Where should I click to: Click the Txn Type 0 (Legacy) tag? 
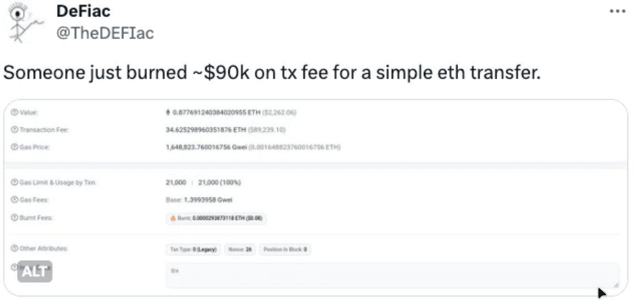coord(194,250)
